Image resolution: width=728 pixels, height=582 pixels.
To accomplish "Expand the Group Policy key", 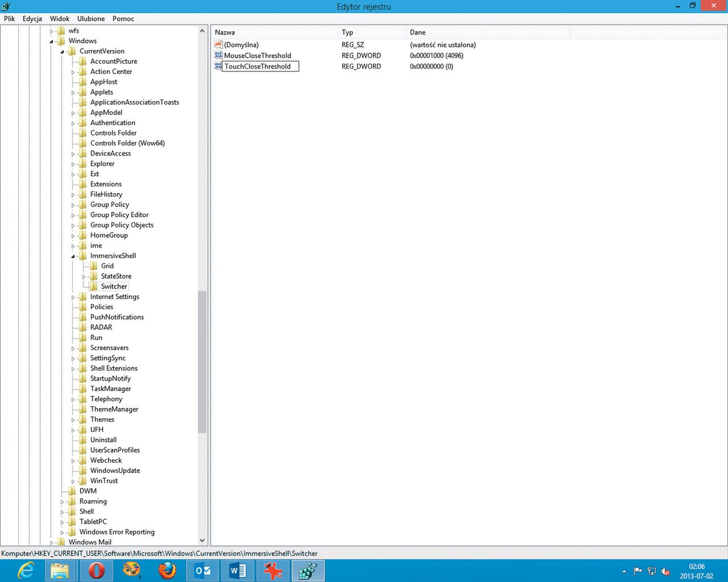I will click(73, 205).
